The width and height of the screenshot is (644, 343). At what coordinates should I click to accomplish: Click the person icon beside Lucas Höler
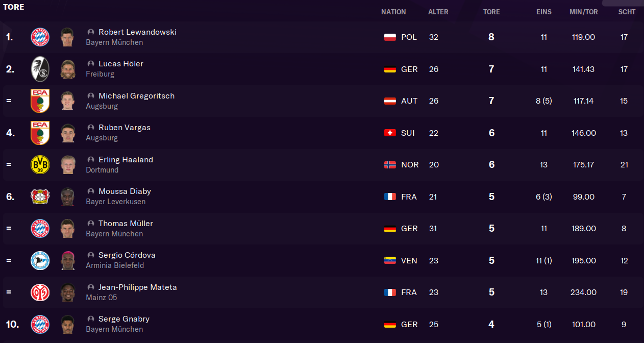91,64
